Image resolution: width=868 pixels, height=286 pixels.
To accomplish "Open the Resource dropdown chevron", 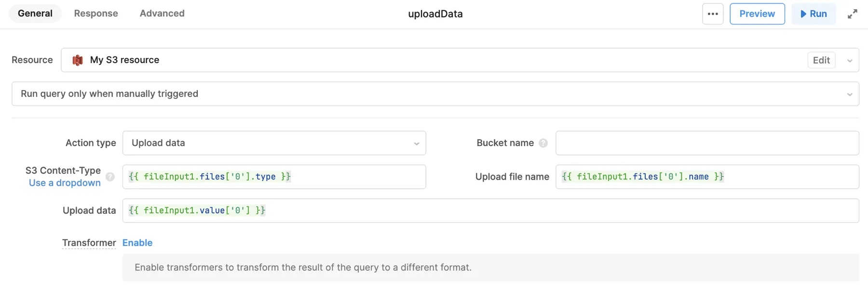I will (x=850, y=61).
